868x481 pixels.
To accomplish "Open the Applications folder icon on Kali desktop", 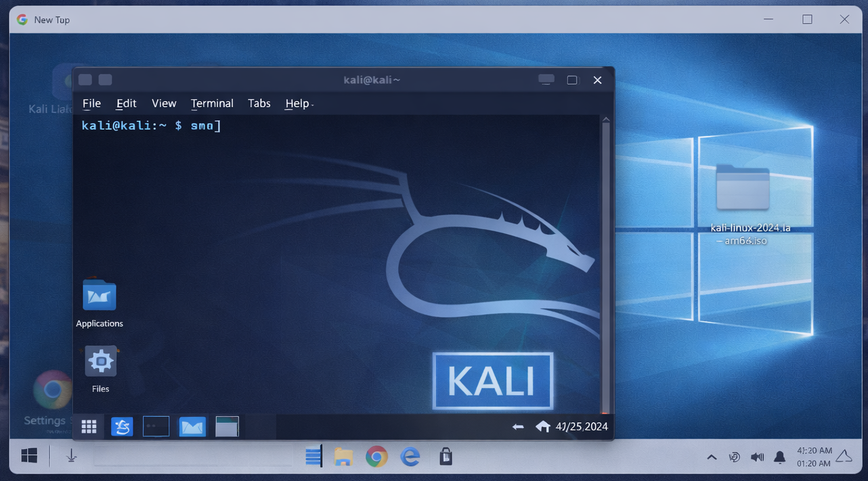I will [x=100, y=296].
